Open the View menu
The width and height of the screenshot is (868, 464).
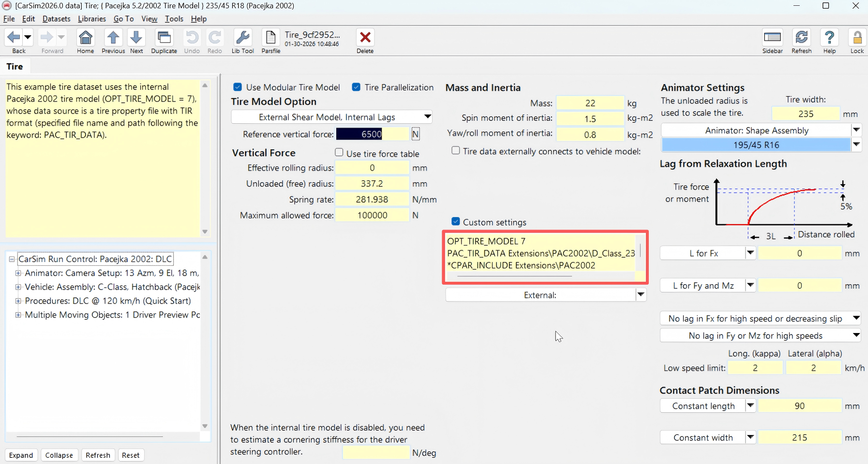click(150, 19)
